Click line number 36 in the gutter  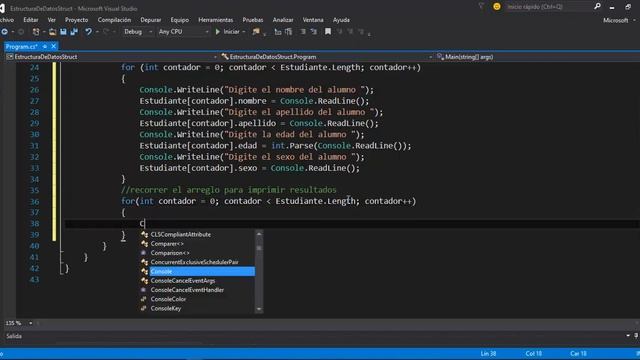[x=34, y=201]
